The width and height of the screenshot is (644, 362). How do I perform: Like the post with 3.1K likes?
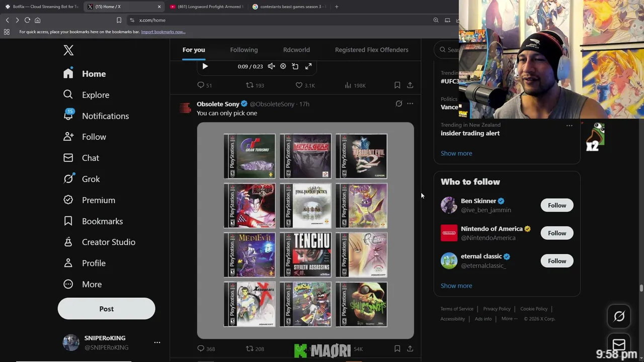[x=305, y=85]
